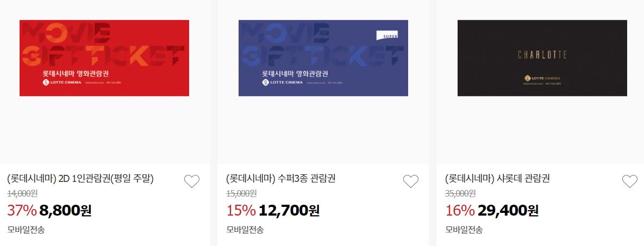Open the (롯데시네마) 2D 1인관람권(평일 주말) product title
Viewport: 644px width, 246px height.
pyautogui.click(x=80, y=179)
